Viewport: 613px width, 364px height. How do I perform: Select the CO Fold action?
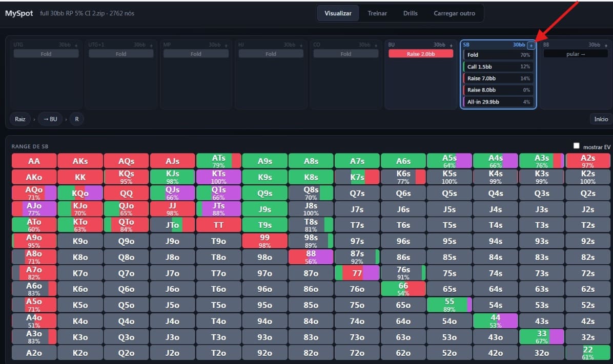click(345, 54)
